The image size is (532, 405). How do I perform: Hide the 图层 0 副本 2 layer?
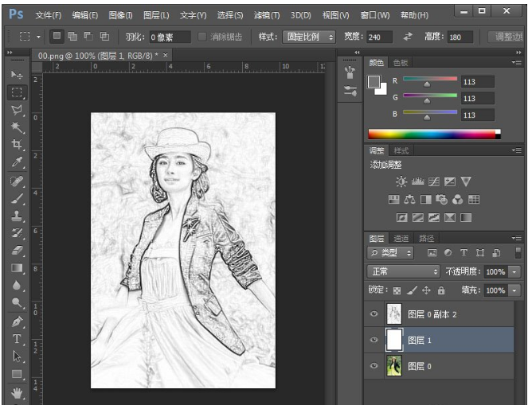tap(374, 314)
